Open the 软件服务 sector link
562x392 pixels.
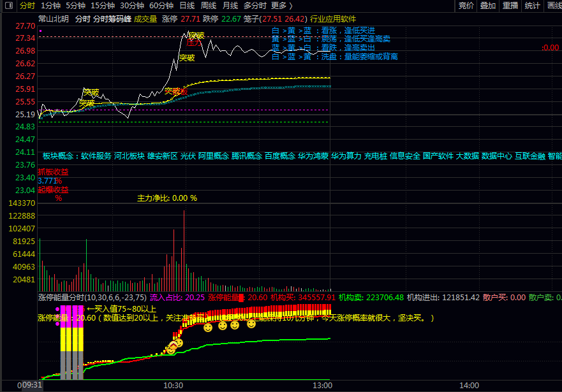click(96, 156)
